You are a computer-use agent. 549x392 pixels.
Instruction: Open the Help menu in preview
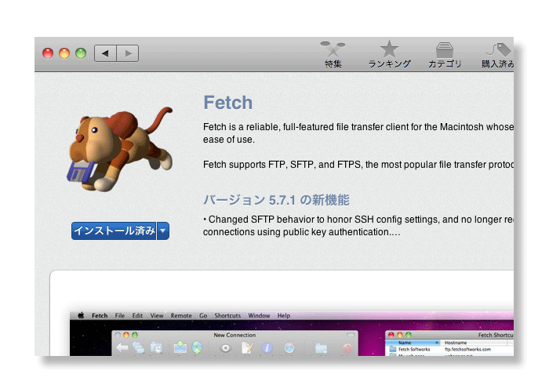click(x=284, y=316)
